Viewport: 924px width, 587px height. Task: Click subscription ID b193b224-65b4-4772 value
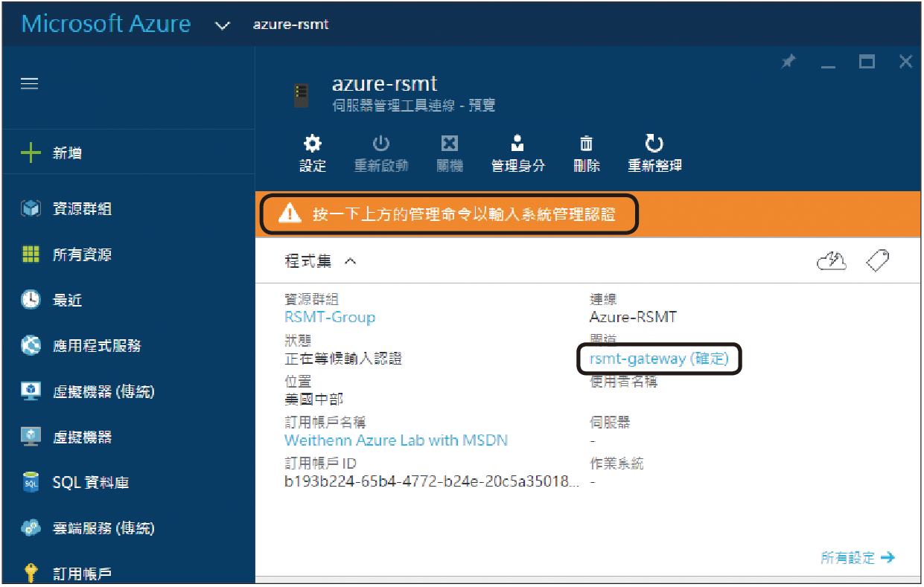click(x=432, y=481)
